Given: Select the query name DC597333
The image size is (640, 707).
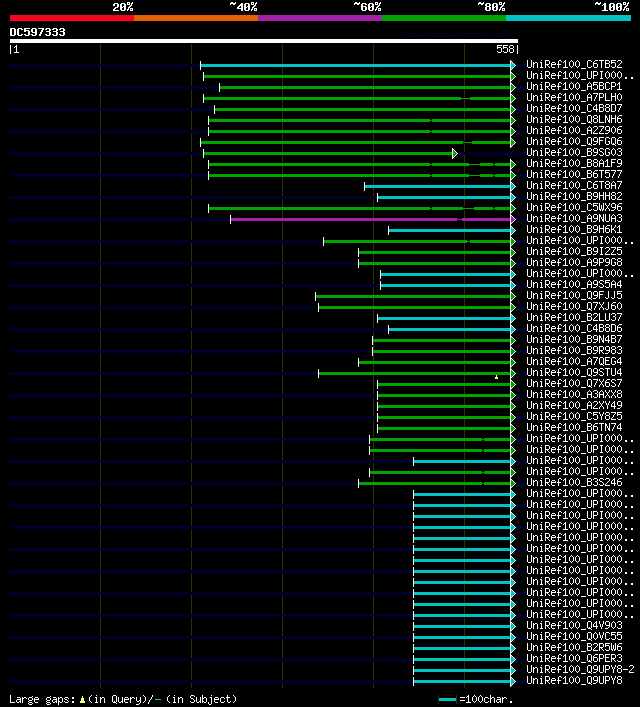Looking at the screenshot, I should [x=37, y=32].
